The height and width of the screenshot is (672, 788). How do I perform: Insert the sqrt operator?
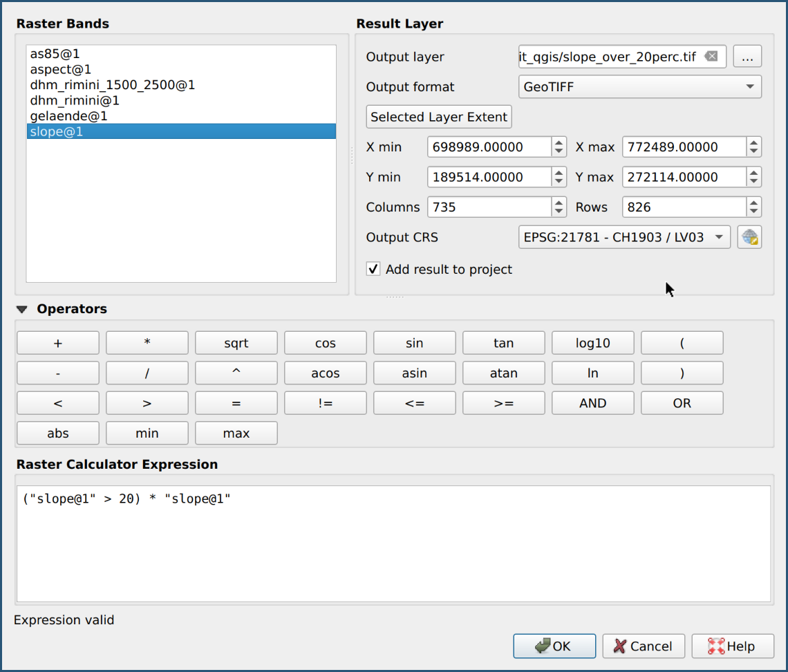pyautogui.click(x=236, y=343)
